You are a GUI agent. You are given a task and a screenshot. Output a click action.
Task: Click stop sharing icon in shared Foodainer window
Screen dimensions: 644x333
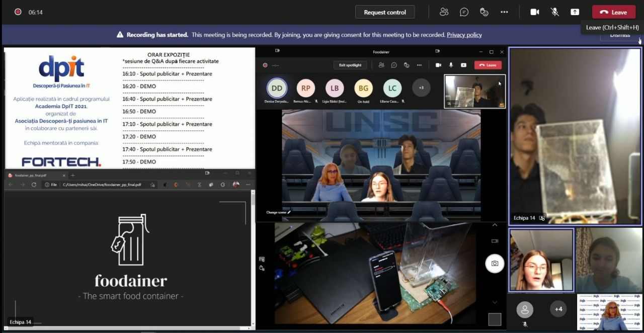[x=463, y=65]
